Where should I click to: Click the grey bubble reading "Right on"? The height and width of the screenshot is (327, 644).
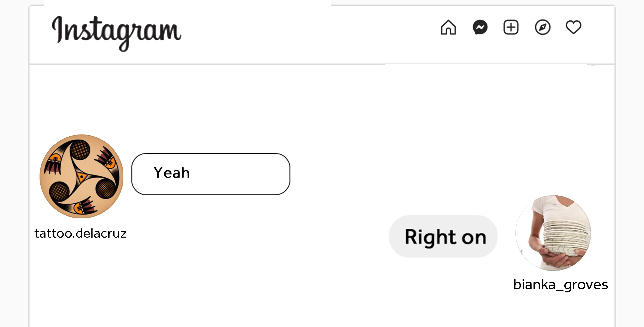(443, 236)
